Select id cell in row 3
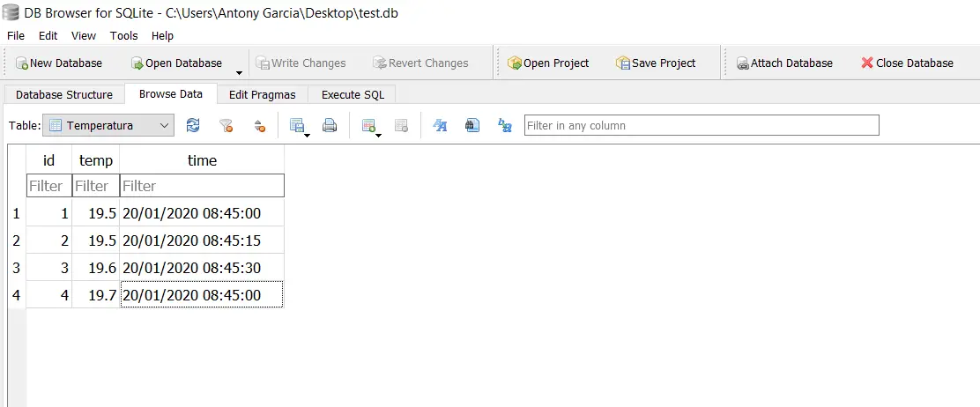Screen dimensions: 980x407 (x=48, y=268)
